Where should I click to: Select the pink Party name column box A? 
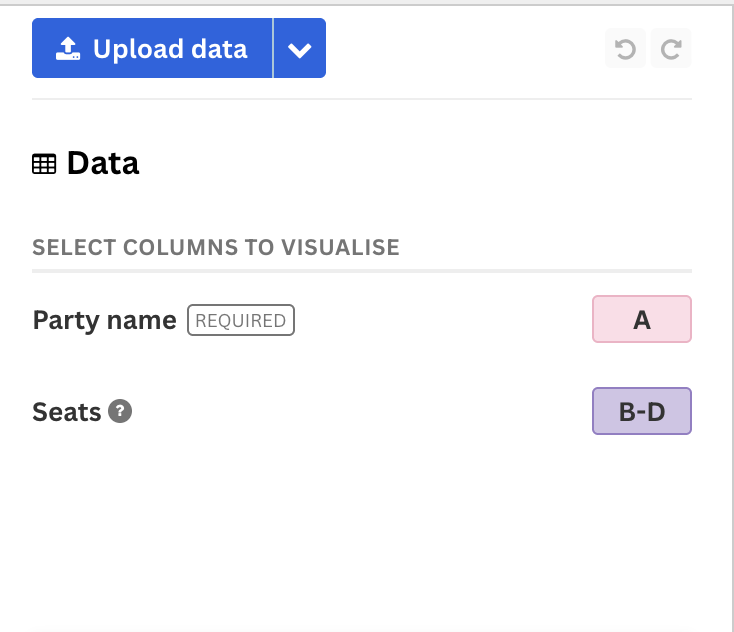click(x=642, y=319)
